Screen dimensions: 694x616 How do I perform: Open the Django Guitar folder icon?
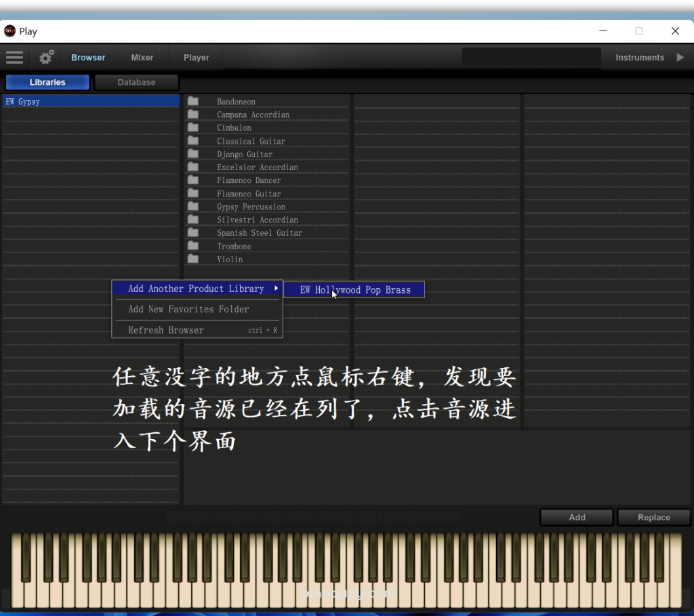pyautogui.click(x=193, y=154)
